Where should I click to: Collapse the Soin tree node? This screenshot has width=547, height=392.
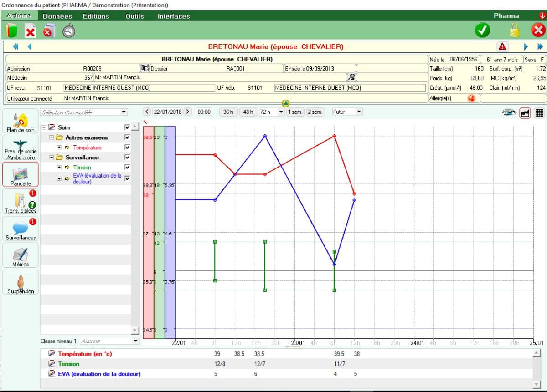44,127
